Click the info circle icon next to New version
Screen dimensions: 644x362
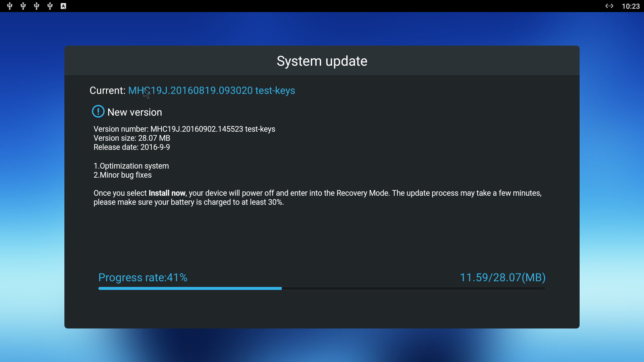pyautogui.click(x=98, y=111)
